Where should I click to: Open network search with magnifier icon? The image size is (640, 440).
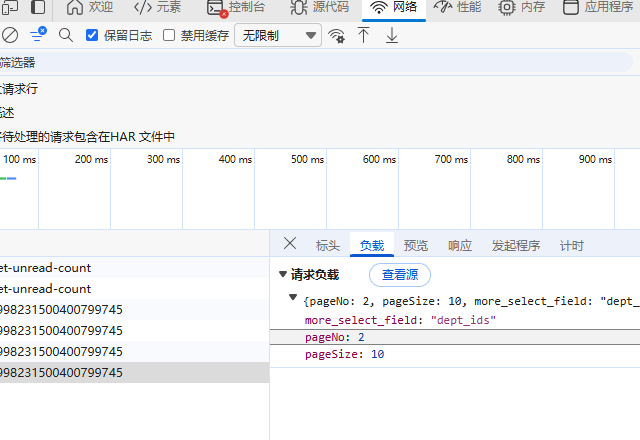point(66,36)
